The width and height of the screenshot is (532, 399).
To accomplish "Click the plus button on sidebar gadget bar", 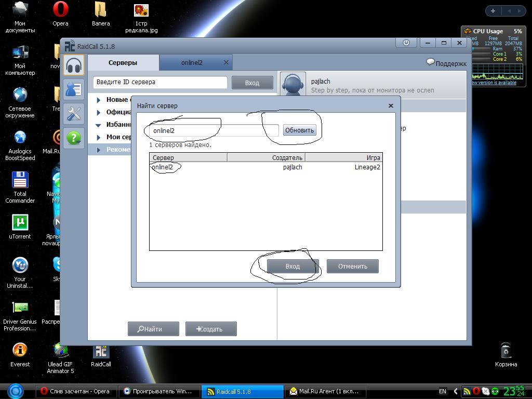I will pos(493,11).
